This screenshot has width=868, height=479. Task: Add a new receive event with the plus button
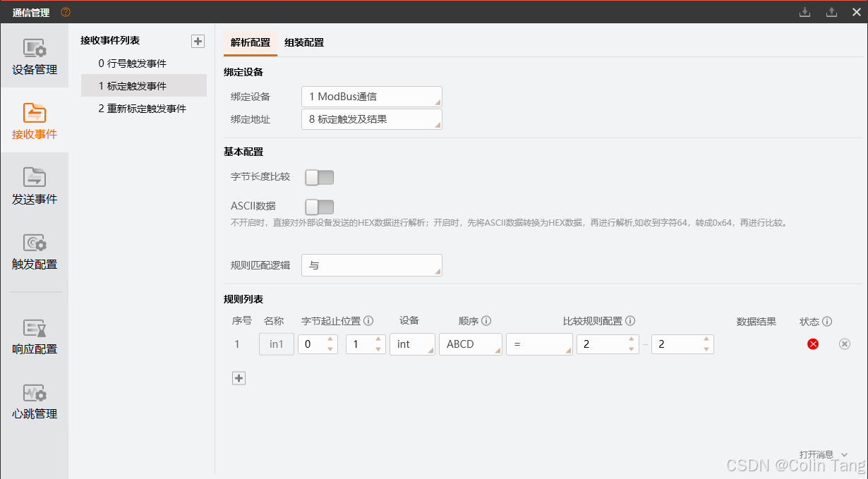198,41
